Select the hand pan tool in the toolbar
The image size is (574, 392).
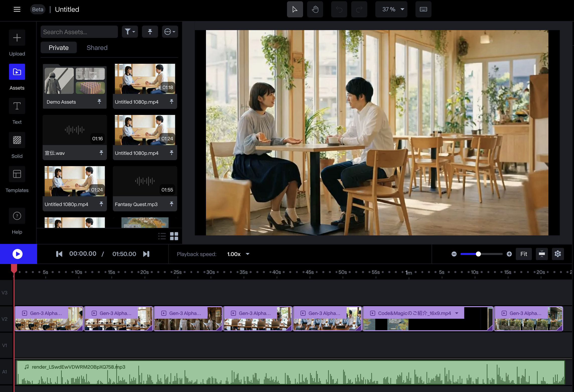(315, 9)
